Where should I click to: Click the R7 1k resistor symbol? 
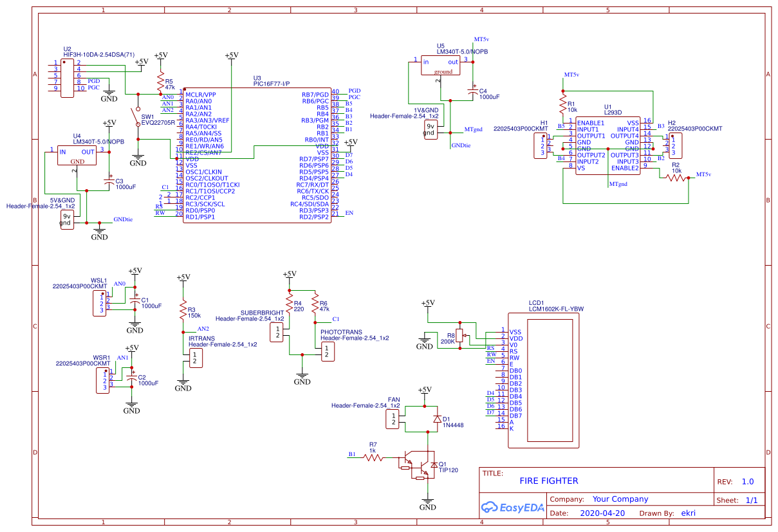pyautogui.click(x=373, y=457)
